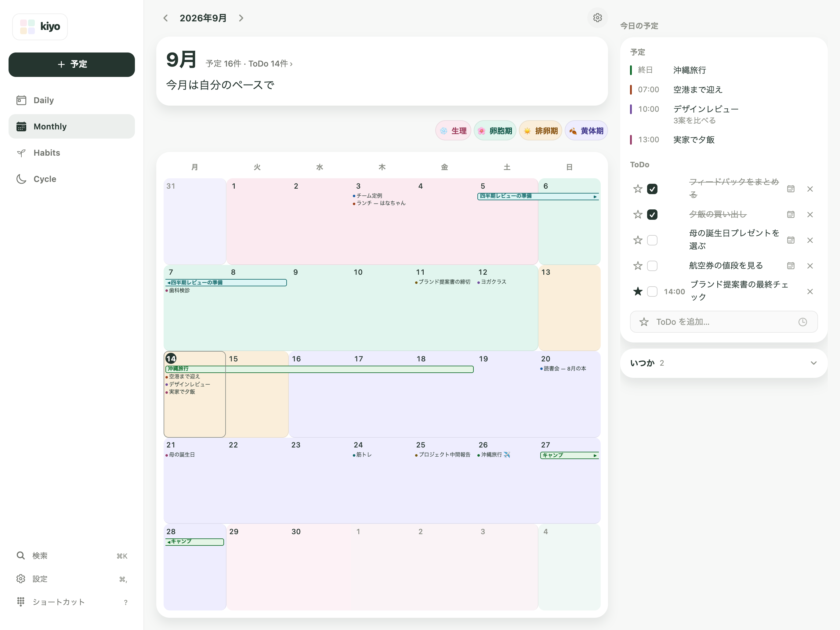Click the kiyo logo
The width and height of the screenshot is (840, 630).
click(40, 27)
